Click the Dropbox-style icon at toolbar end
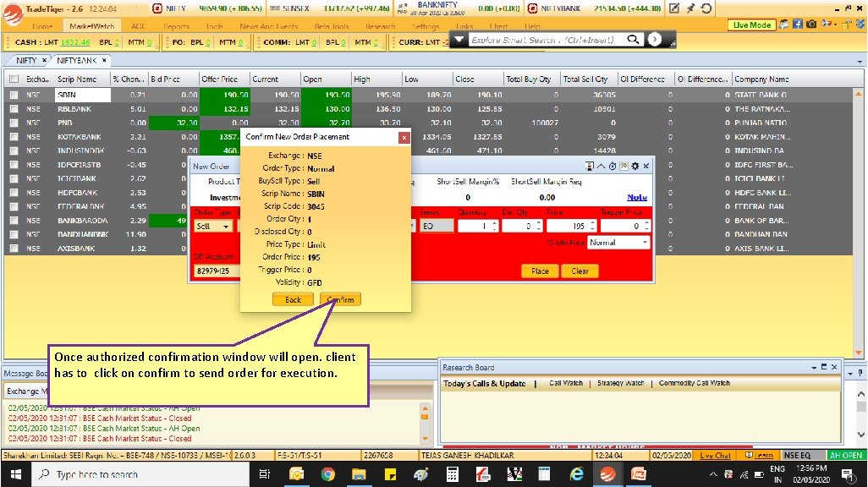Image resolution: width=868 pixels, height=487 pixels. pos(860,24)
